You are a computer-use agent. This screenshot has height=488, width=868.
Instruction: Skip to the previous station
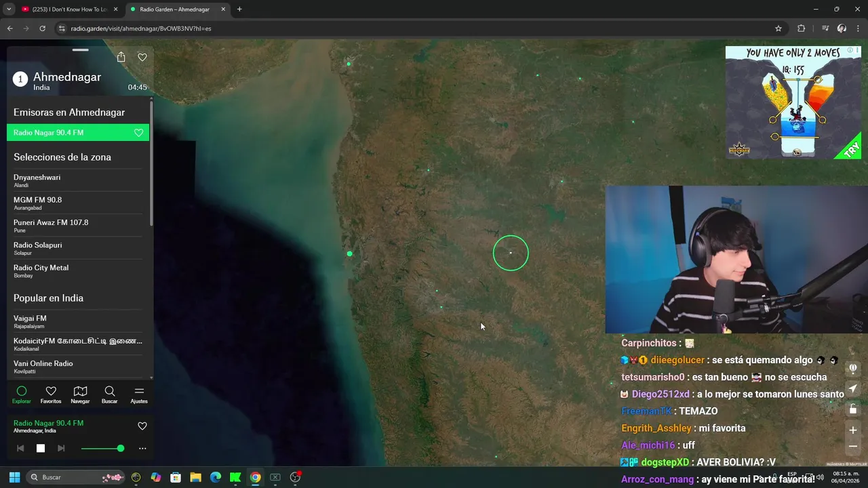click(x=20, y=448)
